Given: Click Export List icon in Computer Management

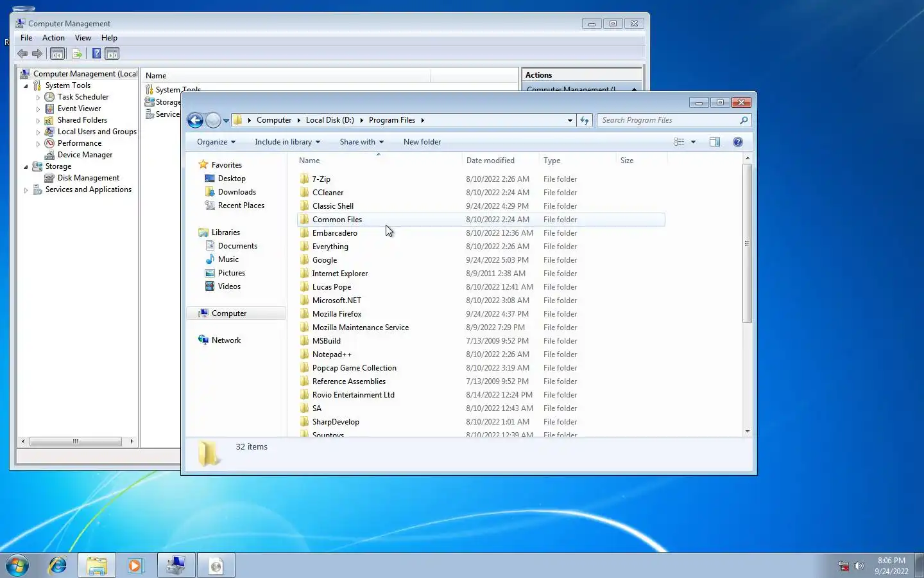Looking at the screenshot, I should click(x=77, y=54).
